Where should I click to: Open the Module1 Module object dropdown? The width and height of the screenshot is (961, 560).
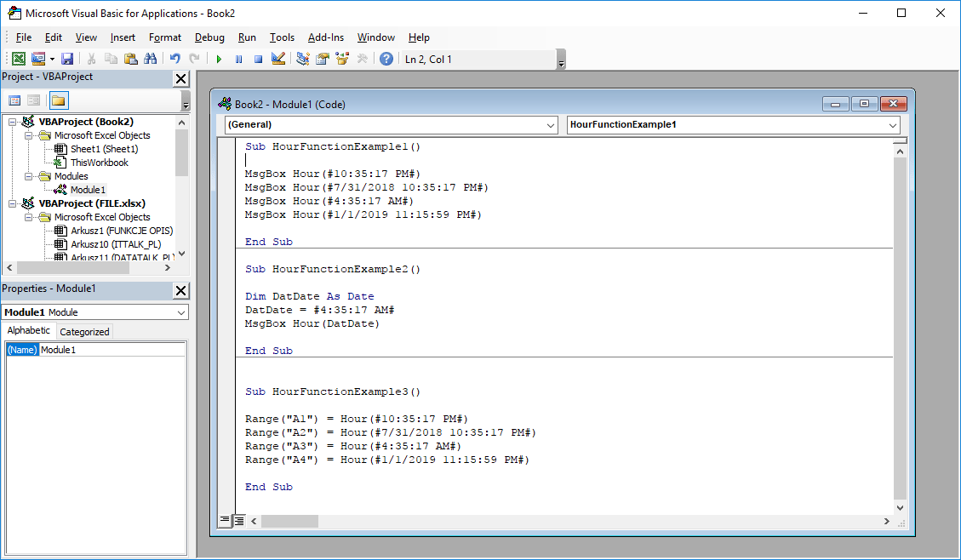coord(180,312)
